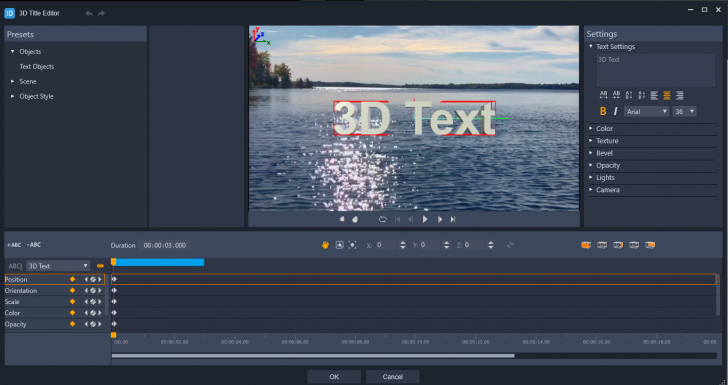Click the first orange camera view preset icon
Image resolution: width=728 pixels, height=385 pixels.
click(586, 245)
